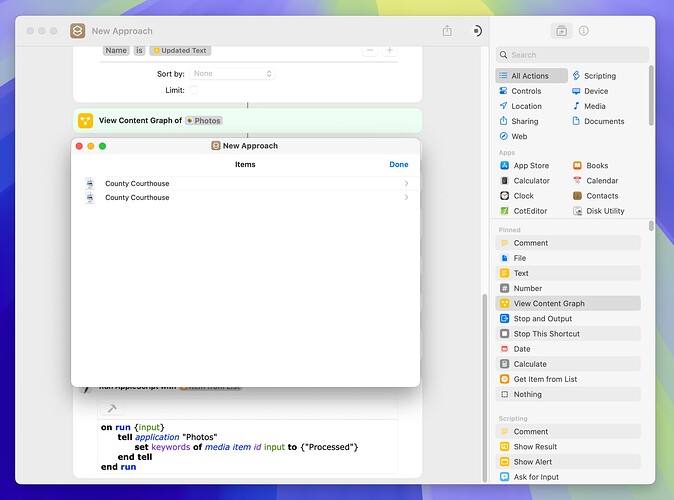Open the CotEditor app actions
Image resolution: width=674 pixels, height=500 pixels.
524,211
